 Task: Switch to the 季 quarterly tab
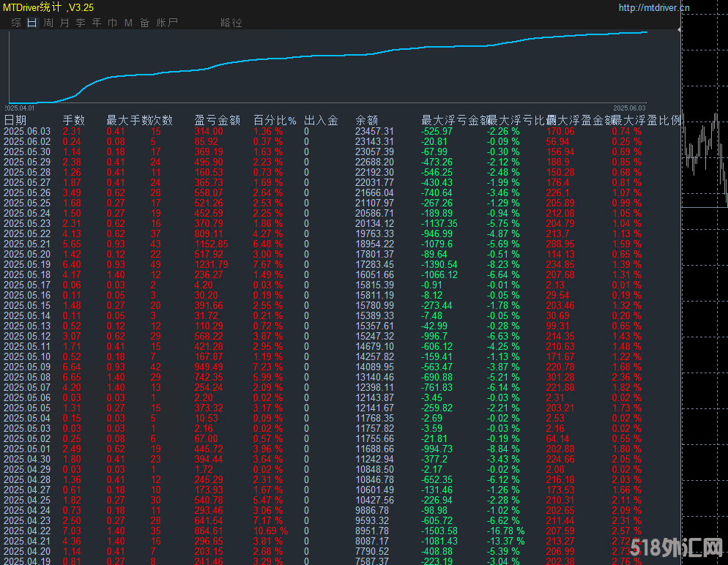click(81, 23)
